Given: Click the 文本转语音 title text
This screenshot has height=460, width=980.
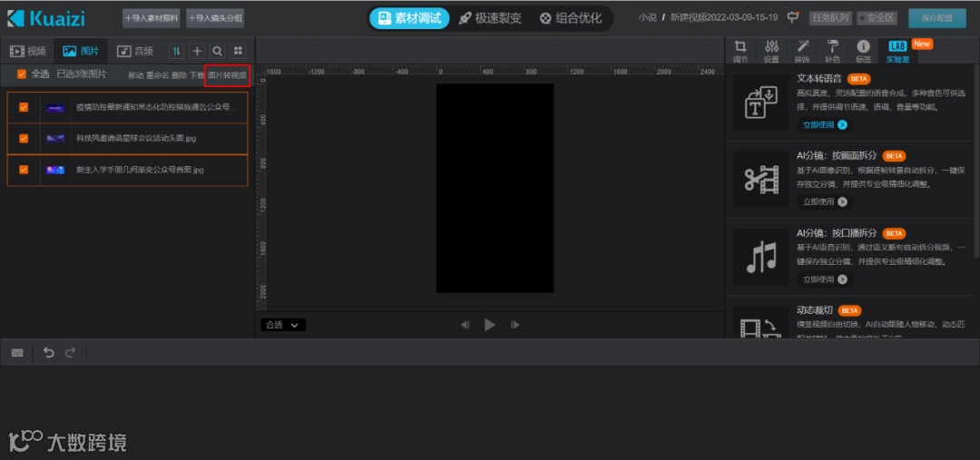Looking at the screenshot, I should pos(818,79).
